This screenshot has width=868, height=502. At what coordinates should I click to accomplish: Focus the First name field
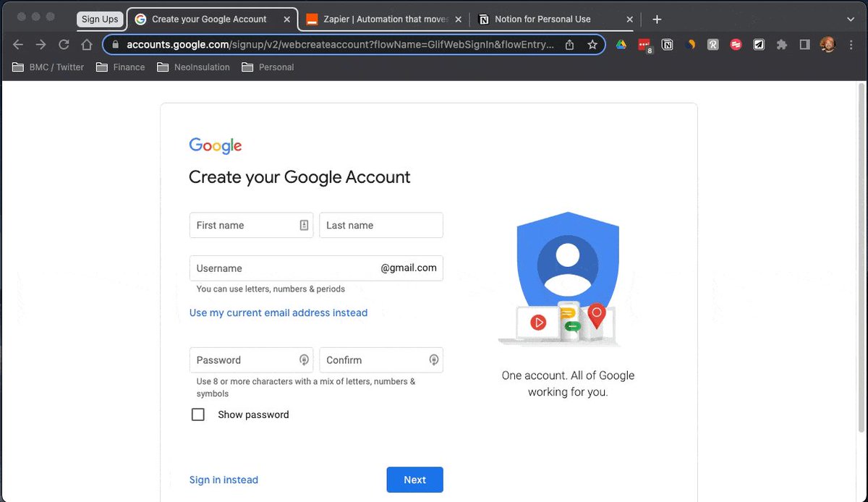point(251,225)
